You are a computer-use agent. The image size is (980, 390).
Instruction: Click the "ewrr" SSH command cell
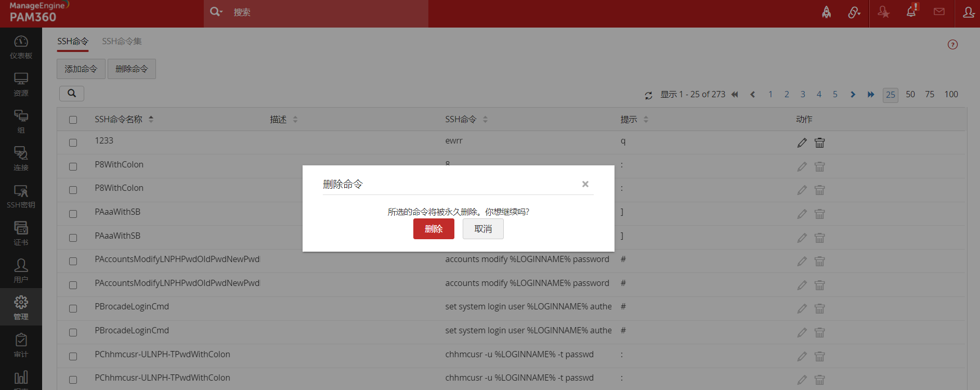[x=454, y=141]
